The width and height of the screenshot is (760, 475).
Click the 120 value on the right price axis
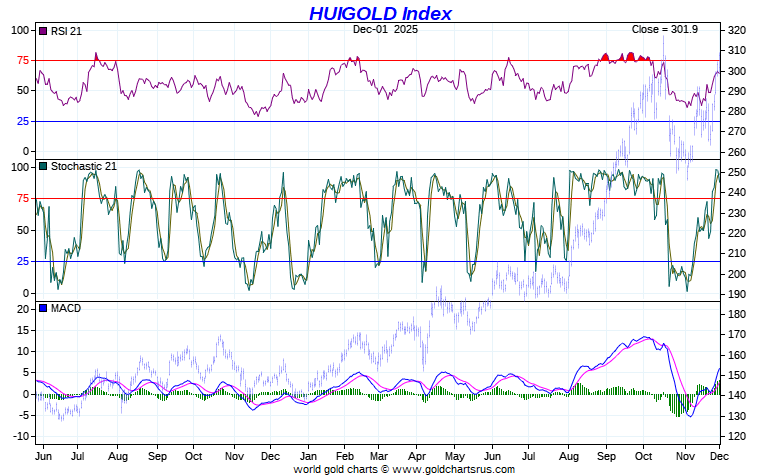(x=737, y=436)
